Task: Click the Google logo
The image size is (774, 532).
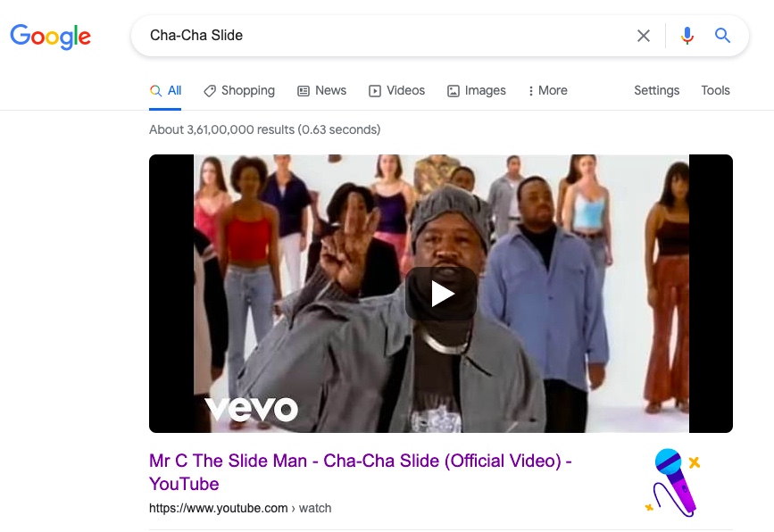Action: tap(50, 37)
